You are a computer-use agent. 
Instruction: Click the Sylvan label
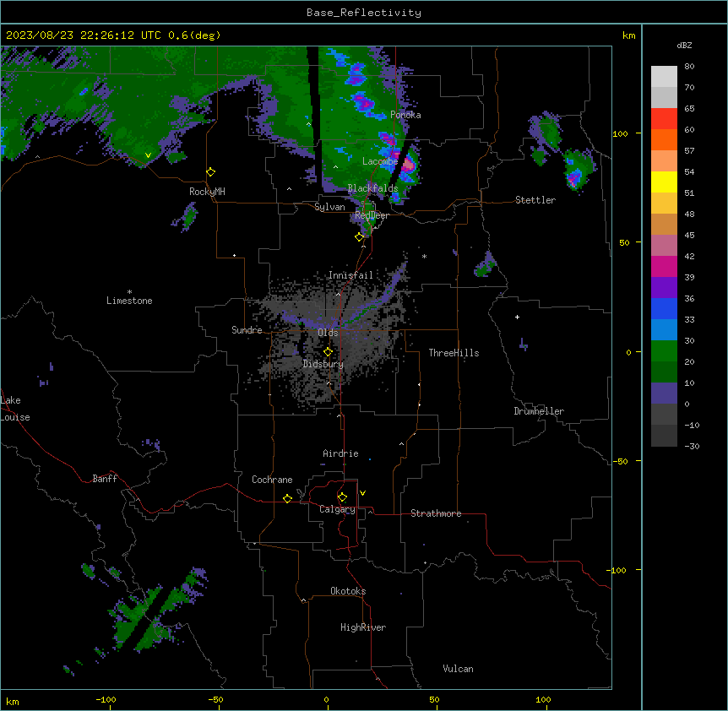tap(329, 207)
